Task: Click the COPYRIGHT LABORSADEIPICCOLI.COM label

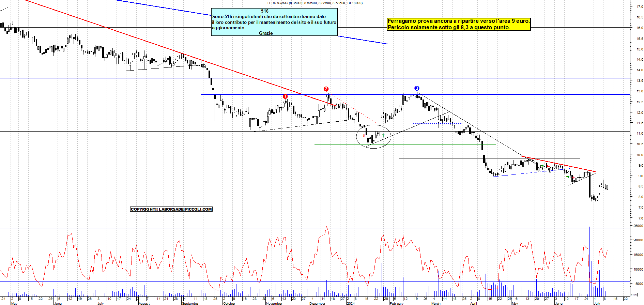Action: click(x=171, y=209)
